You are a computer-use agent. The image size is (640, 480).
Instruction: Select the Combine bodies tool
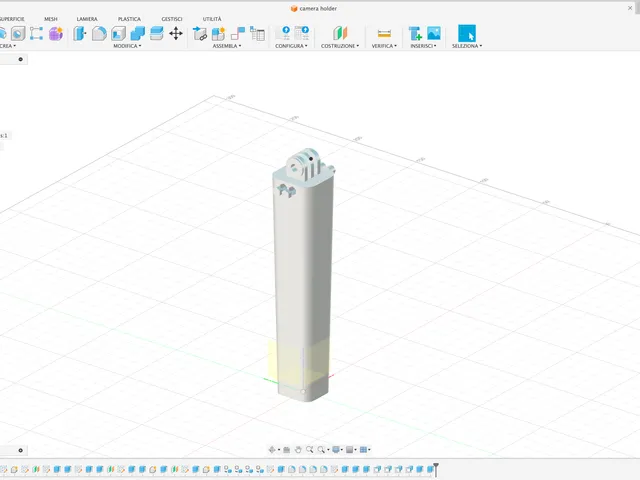[138, 33]
